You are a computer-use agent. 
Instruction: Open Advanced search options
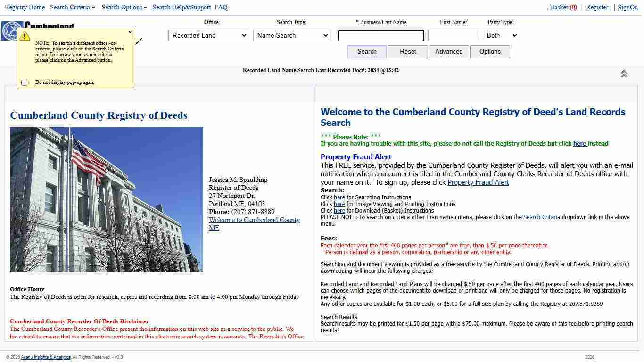tap(448, 52)
